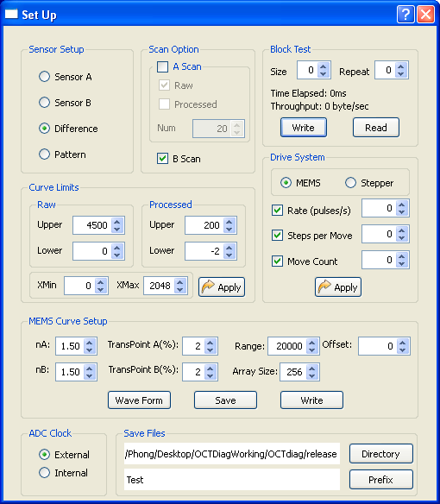
Task: Decrease the Raw Upper limit value
Action: coord(117,229)
